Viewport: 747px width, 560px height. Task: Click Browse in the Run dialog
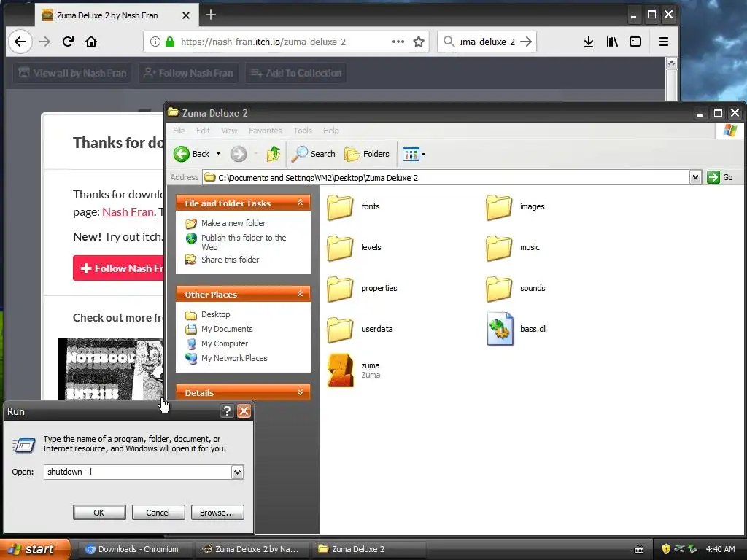(x=217, y=513)
